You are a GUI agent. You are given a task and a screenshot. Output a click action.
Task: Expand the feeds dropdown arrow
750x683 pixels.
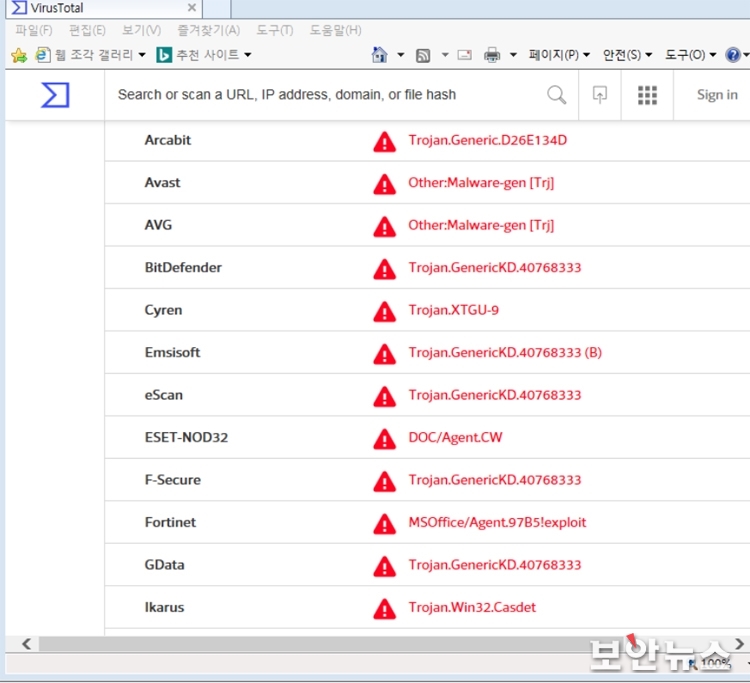click(x=445, y=55)
